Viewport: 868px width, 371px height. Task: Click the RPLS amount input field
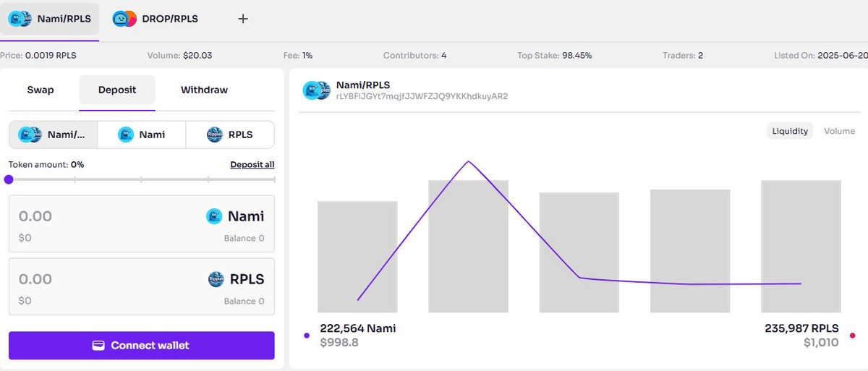[x=142, y=286]
